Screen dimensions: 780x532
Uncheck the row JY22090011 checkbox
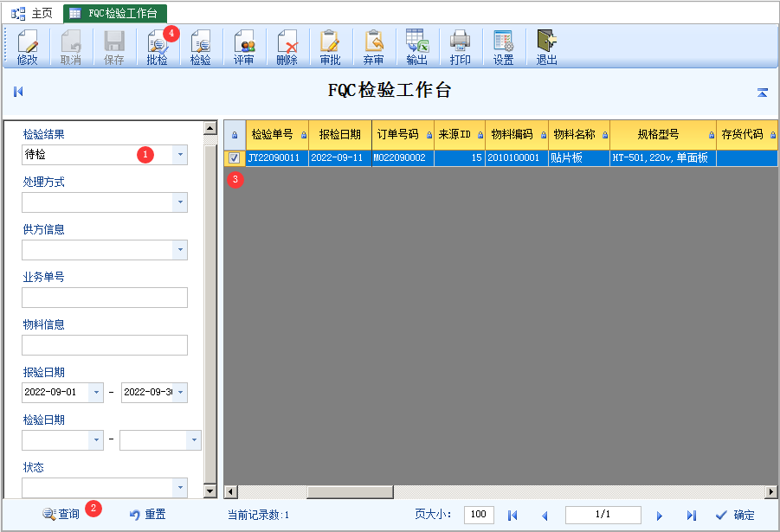coord(234,158)
